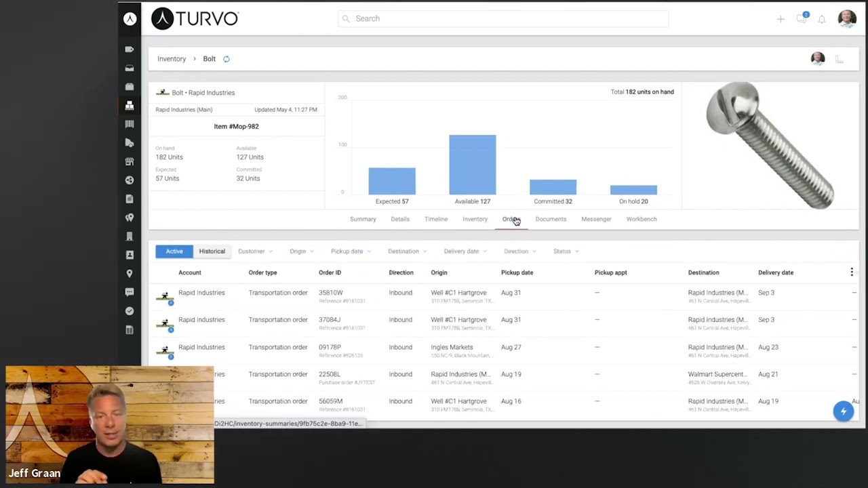
Task: Open order ID 37084J
Action: (330, 320)
